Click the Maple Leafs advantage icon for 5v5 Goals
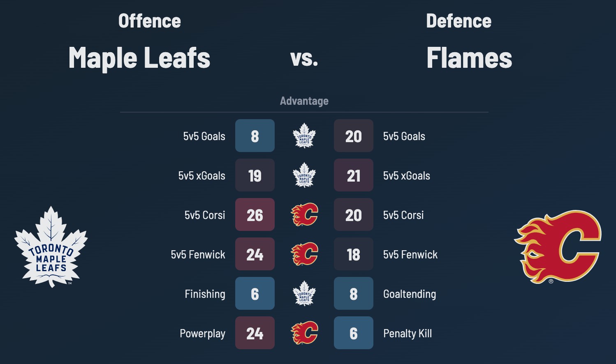Screen dimensions: 616x364 [x=304, y=136]
